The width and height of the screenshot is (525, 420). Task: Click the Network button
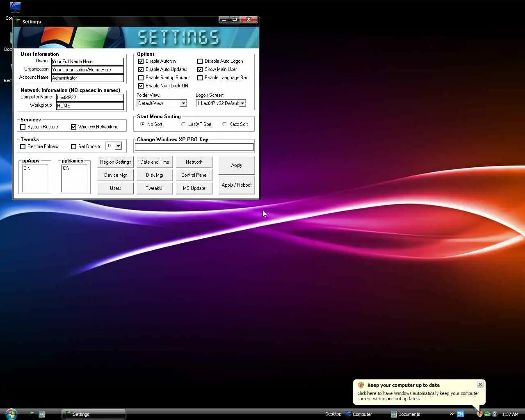click(194, 162)
